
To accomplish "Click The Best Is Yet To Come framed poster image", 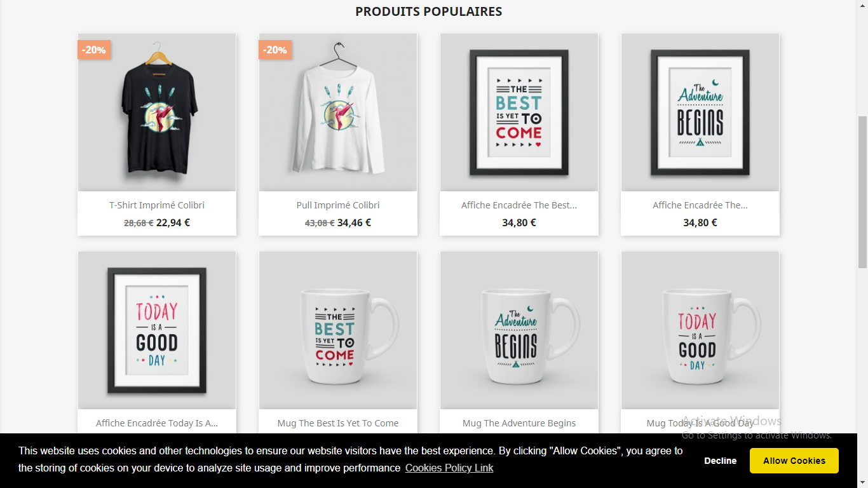I will tap(519, 112).
